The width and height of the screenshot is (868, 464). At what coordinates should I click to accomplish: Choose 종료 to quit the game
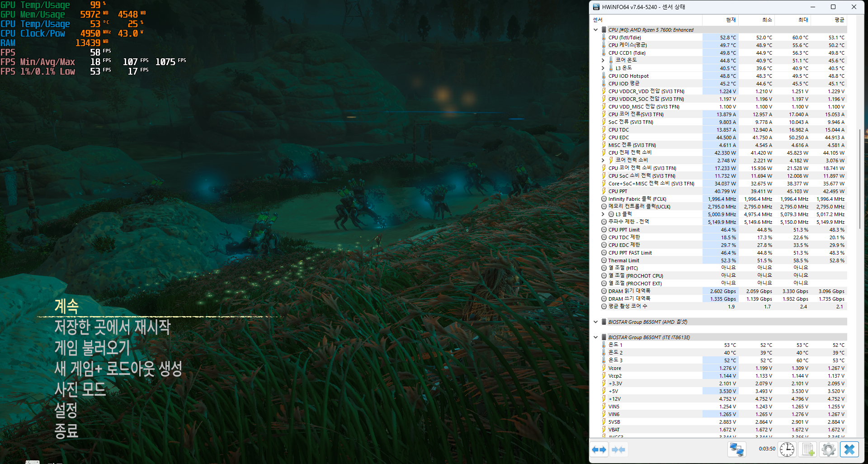(x=66, y=431)
